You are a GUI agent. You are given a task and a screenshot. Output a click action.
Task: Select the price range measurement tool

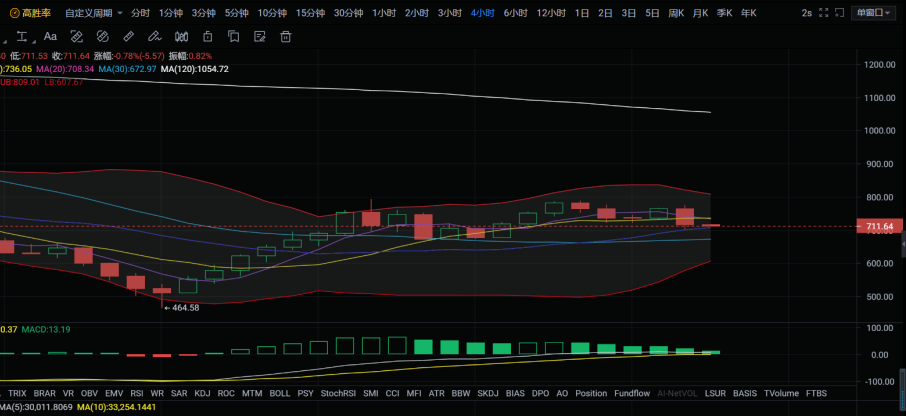pyautogui.click(x=22, y=37)
